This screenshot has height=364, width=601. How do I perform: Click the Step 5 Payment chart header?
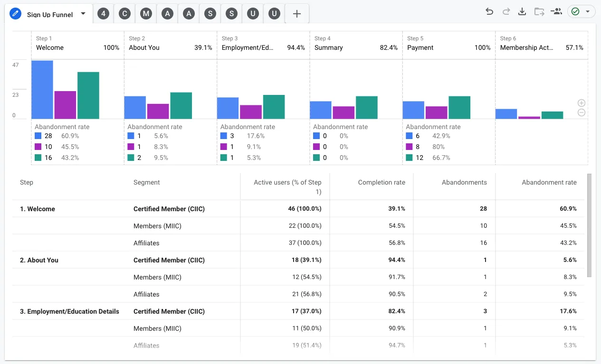[x=448, y=43]
